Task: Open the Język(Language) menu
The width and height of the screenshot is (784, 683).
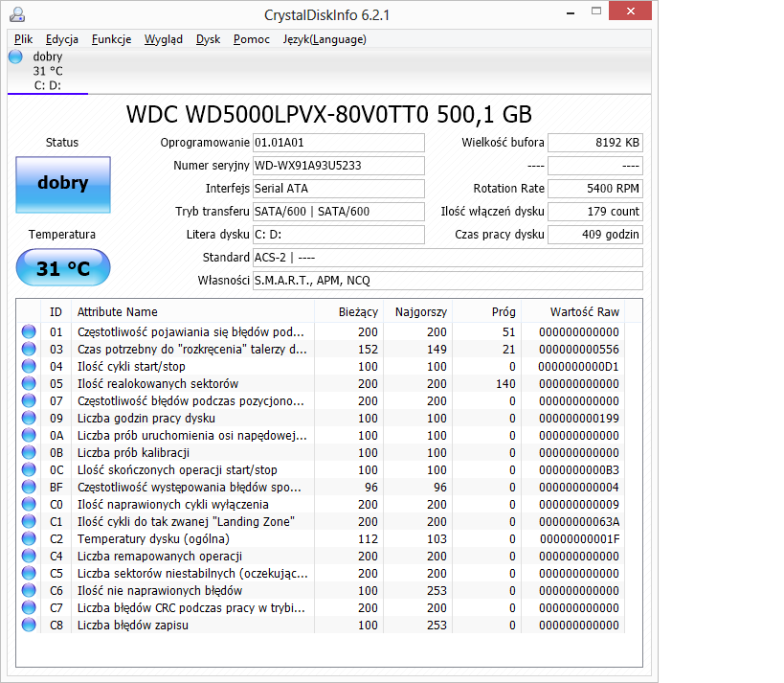Action: click(325, 39)
